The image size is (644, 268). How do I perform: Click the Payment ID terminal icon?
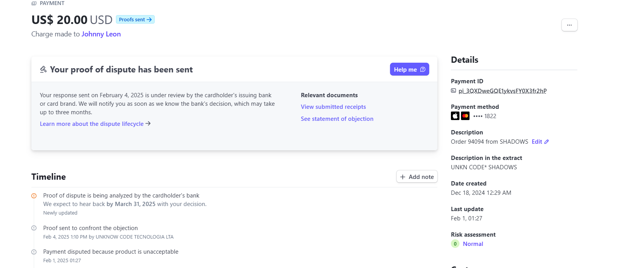(x=453, y=91)
